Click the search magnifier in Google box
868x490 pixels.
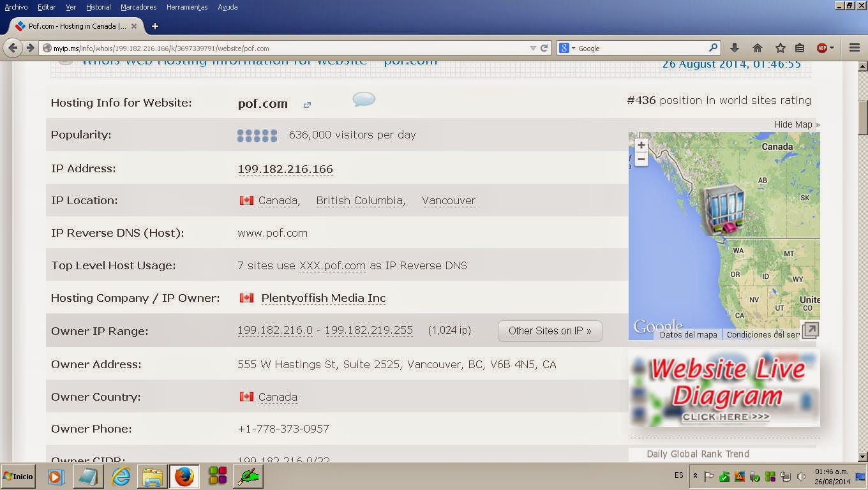[x=714, y=48]
